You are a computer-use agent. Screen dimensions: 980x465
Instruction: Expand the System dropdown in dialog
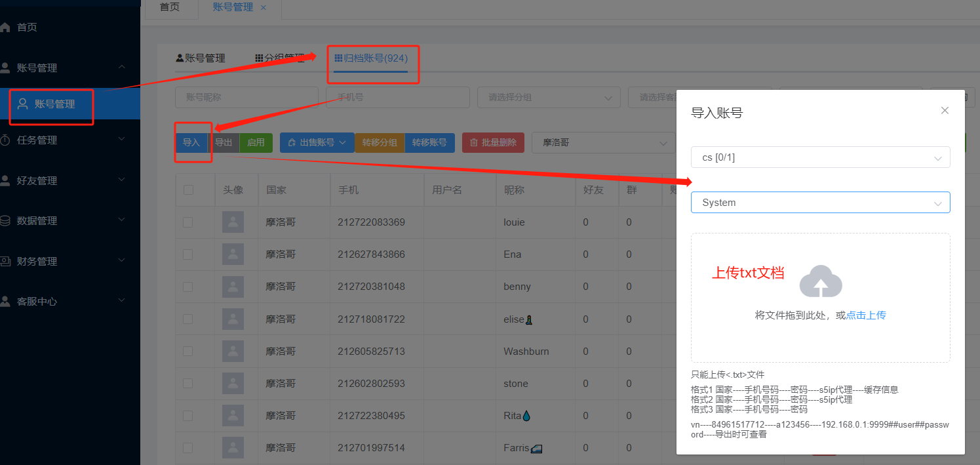[x=820, y=203]
